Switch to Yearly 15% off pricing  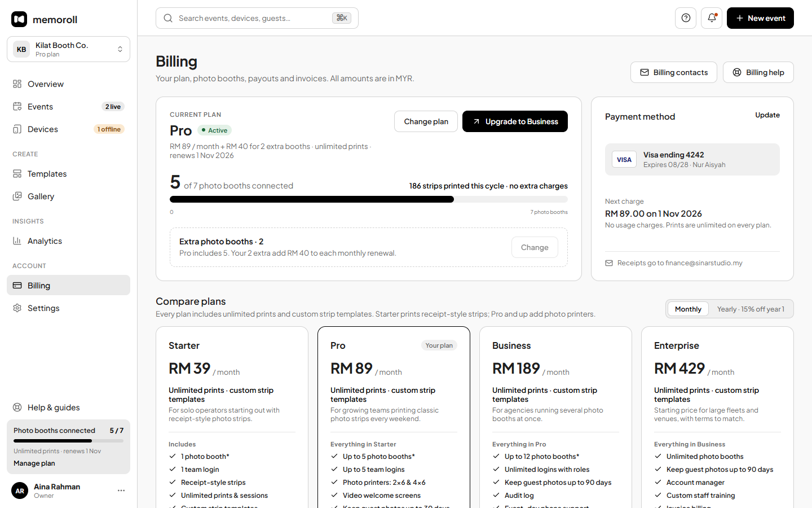(x=751, y=309)
